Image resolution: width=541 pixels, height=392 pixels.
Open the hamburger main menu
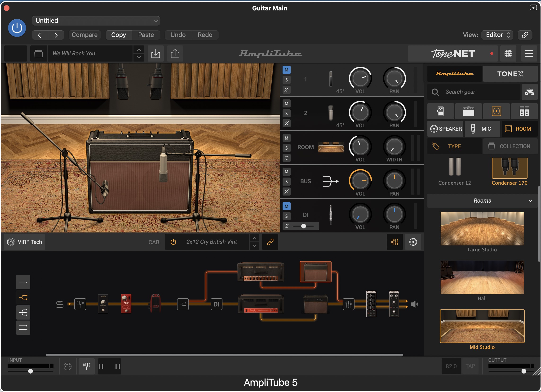coord(529,53)
